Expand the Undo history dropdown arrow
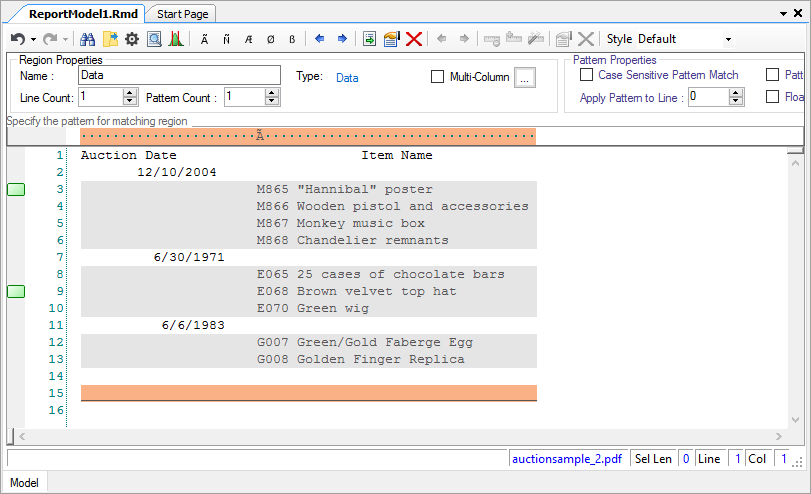 (33, 39)
